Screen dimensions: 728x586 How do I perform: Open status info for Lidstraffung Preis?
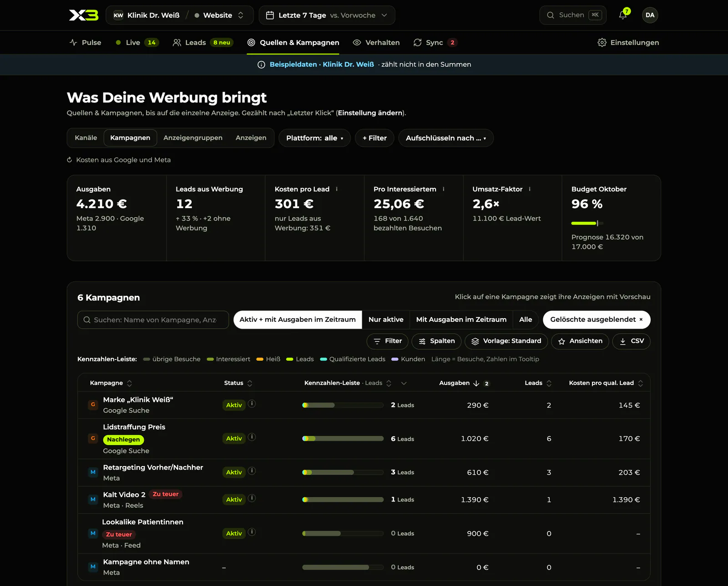pyautogui.click(x=252, y=437)
